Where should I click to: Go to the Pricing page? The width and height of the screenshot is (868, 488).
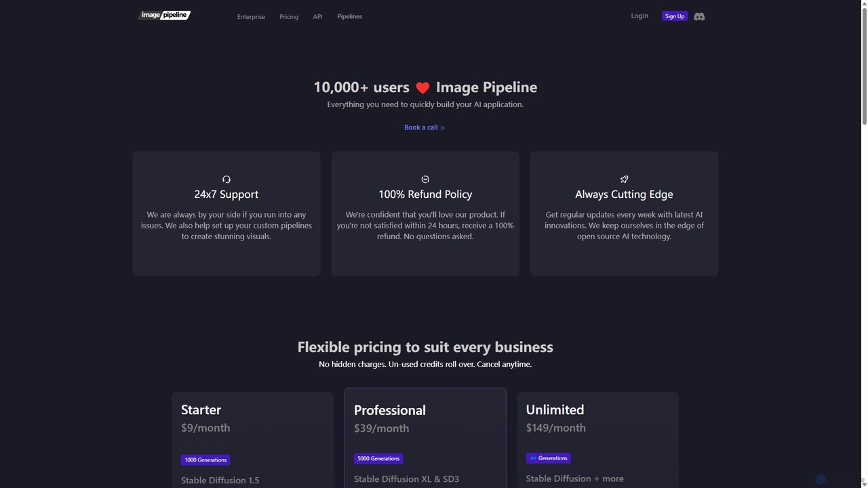tap(289, 16)
